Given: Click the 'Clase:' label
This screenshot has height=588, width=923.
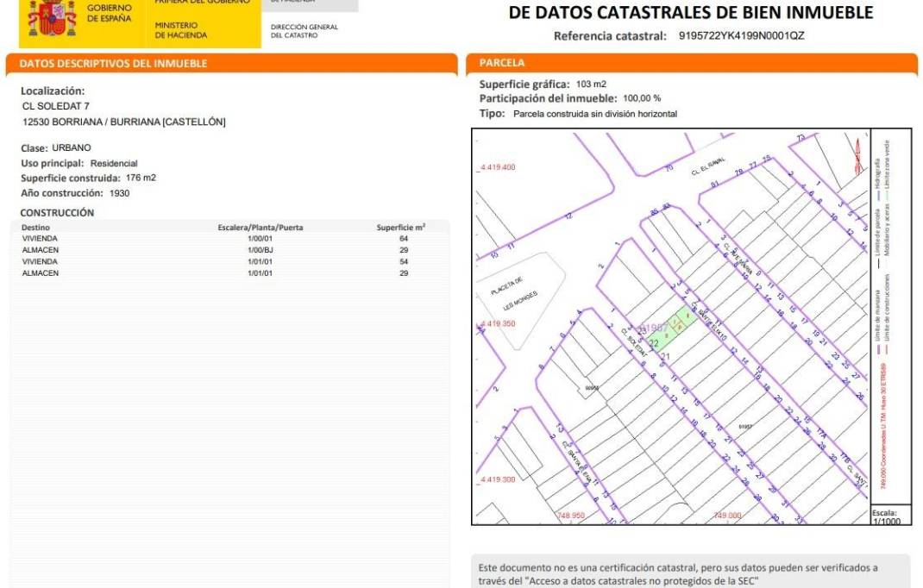Looking at the screenshot, I should pyautogui.click(x=35, y=148).
